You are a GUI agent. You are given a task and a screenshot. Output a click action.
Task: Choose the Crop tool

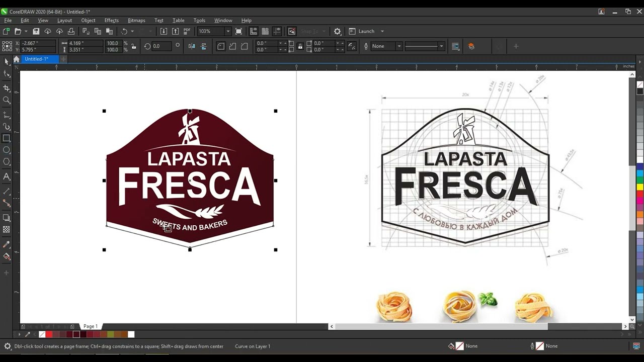pyautogui.click(x=7, y=88)
